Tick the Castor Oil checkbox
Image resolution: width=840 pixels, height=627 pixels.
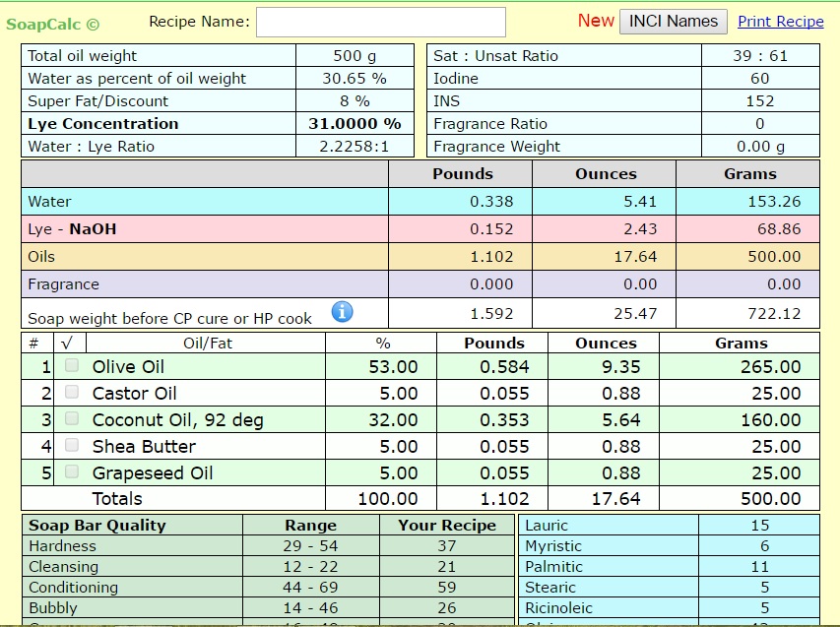(x=72, y=393)
